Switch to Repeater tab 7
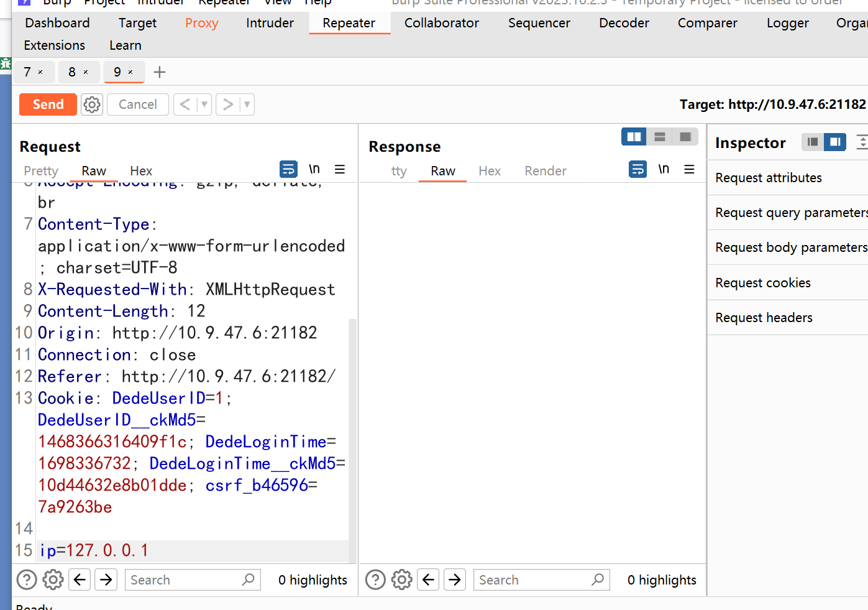 27,72
